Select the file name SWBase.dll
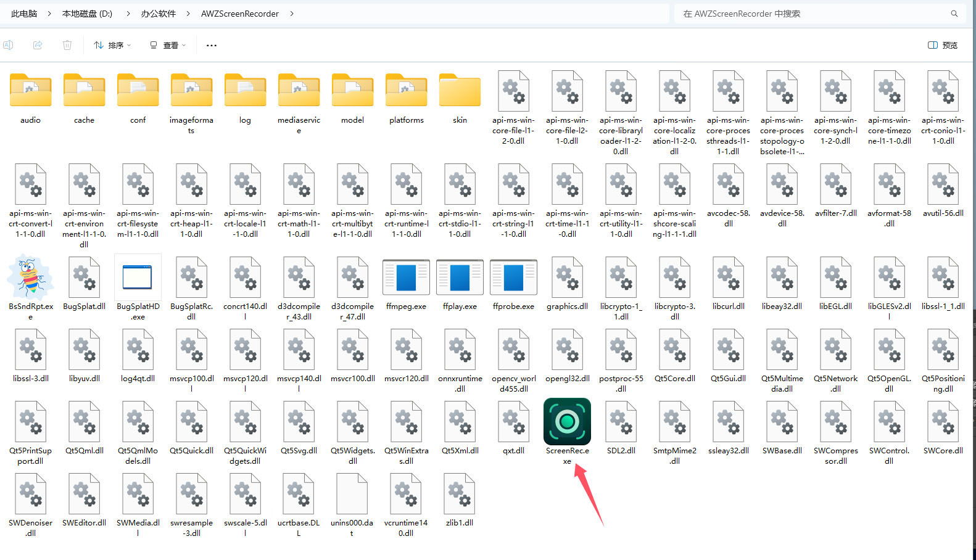This screenshot has width=976, height=560. pos(782,451)
